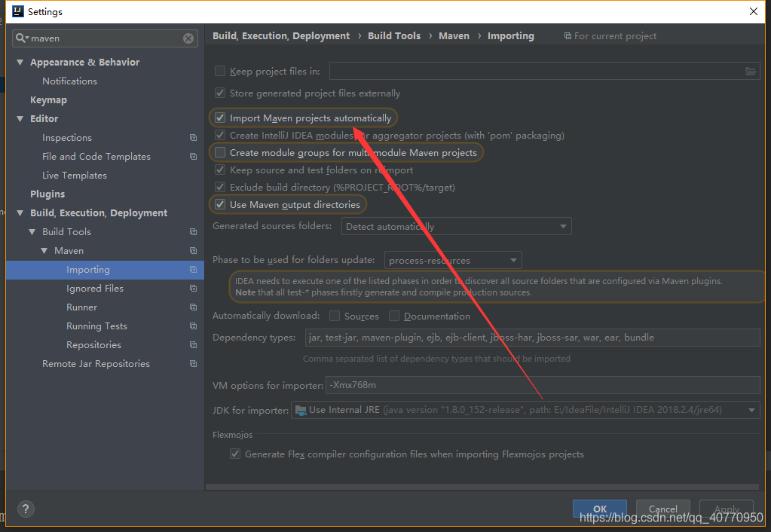Open Remote Jar Repositories settings
This screenshot has width=771, height=532.
click(96, 364)
